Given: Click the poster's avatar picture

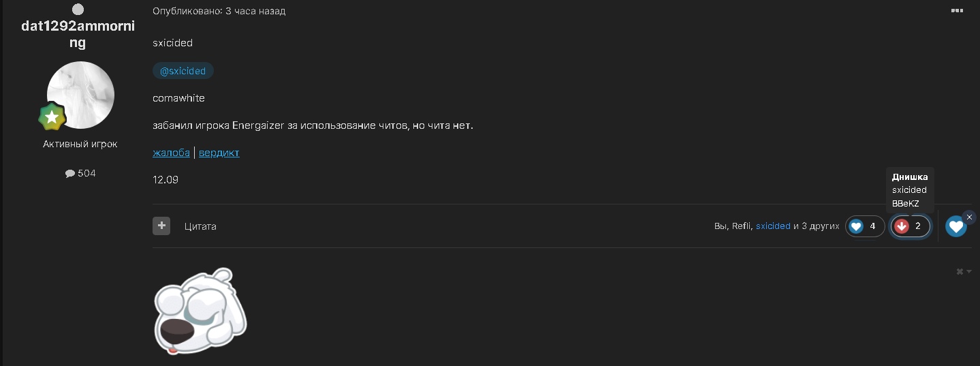Looking at the screenshot, I should tap(80, 95).
